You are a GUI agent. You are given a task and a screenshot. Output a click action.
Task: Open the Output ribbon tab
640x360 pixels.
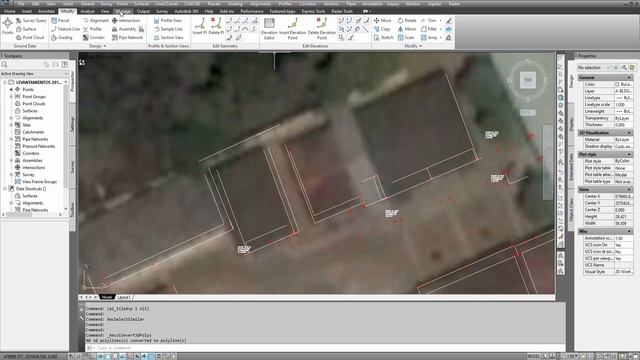143,11
